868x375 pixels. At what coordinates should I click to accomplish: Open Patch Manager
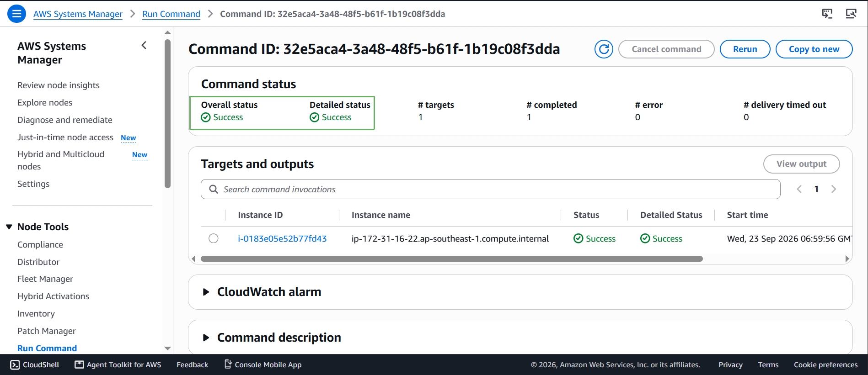tap(47, 331)
